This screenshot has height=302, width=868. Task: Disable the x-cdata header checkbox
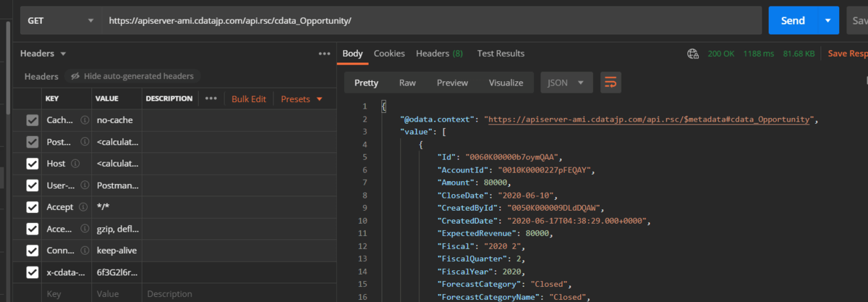click(x=33, y=272)
